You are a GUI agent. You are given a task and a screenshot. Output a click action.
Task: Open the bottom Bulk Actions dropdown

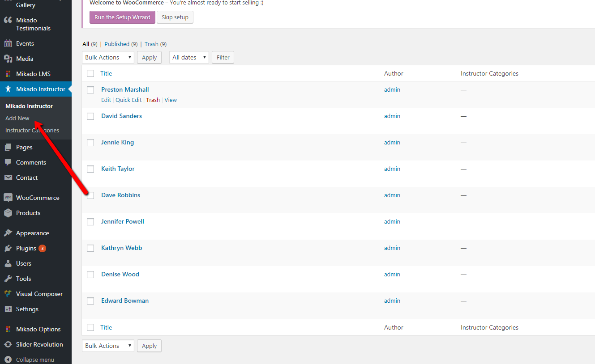pos(108,346)
